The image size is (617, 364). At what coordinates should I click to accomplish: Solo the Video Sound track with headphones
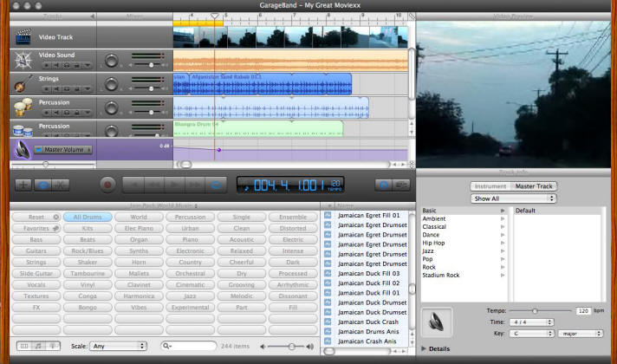click(67, 66)
